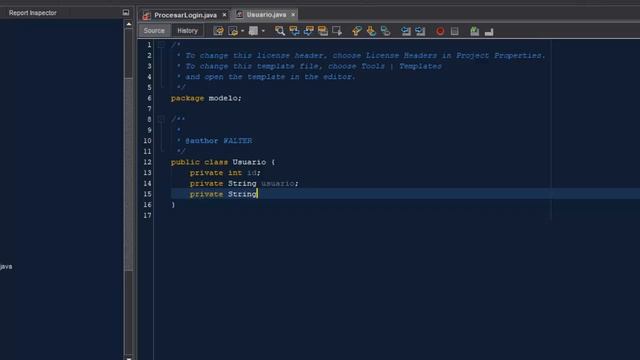Click the Shift Line Left icon
640x360 pixels.
click(x=405, y=31)
